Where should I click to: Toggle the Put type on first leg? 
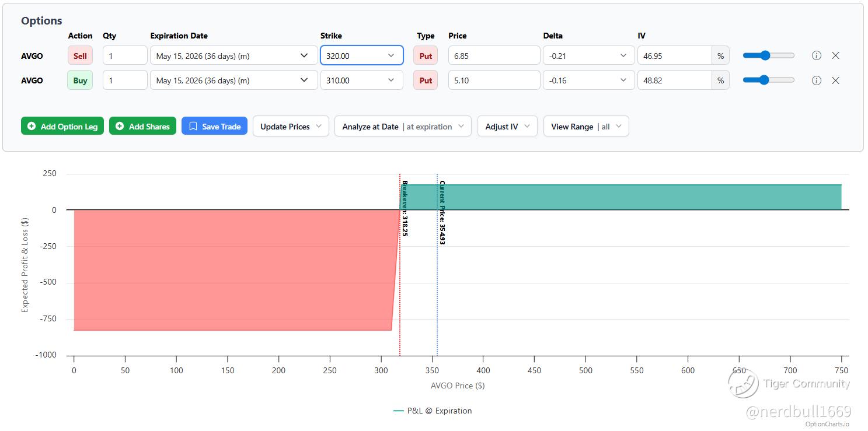(x=426, y=56)
